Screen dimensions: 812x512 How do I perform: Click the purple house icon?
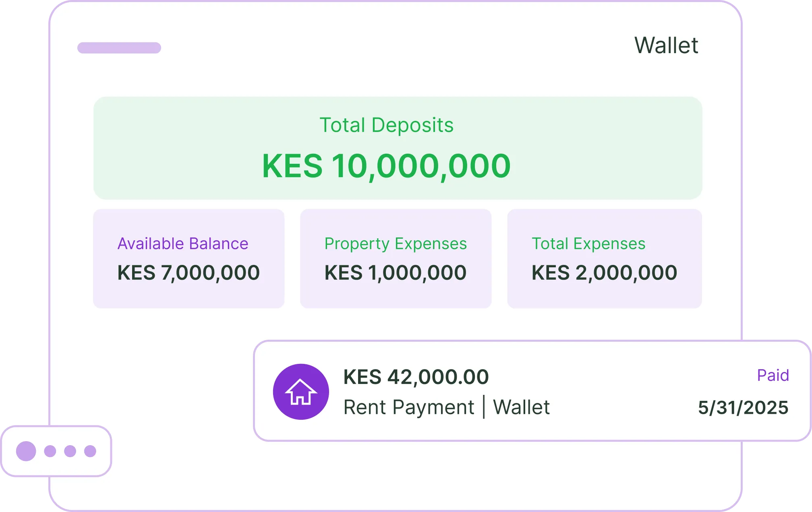pyautogui.click(x=301, y=392)
